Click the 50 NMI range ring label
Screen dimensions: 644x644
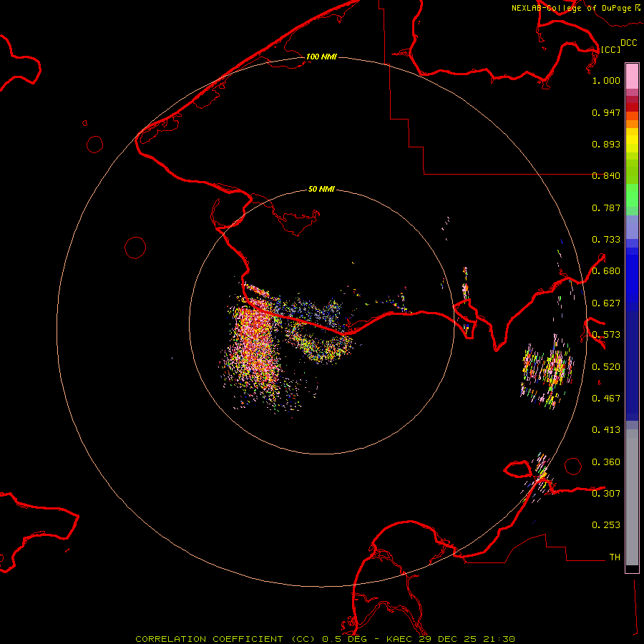tap(321, 189)
